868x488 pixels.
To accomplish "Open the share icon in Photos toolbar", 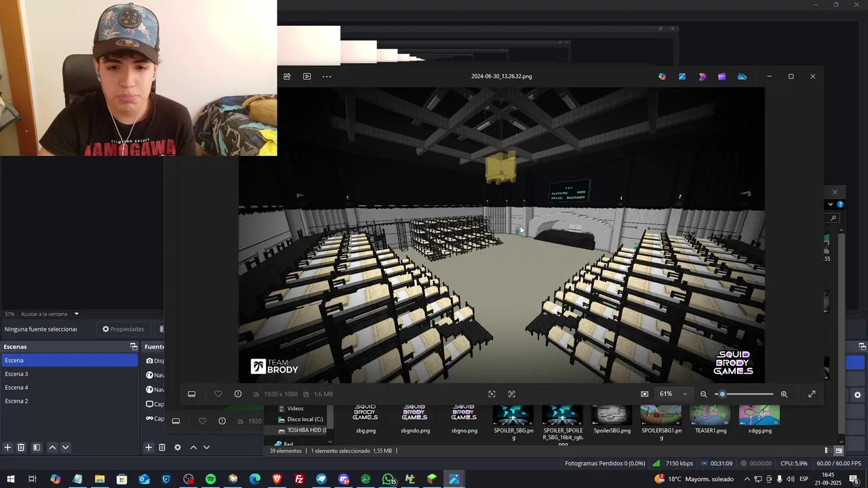I will pos(287,77).
